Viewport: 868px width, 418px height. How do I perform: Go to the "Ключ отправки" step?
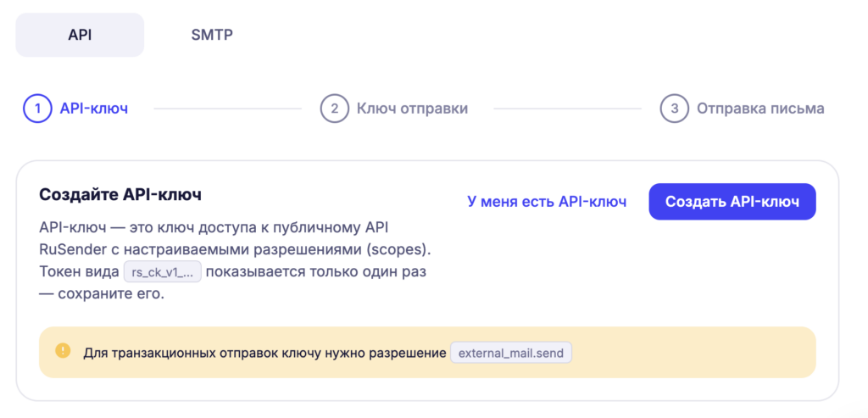[413, 109]
